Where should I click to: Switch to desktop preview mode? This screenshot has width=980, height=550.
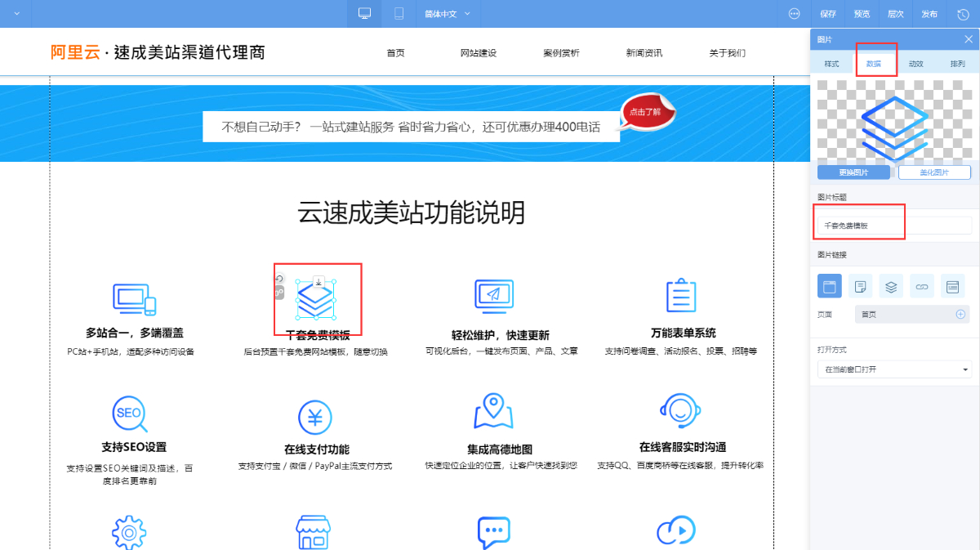pos(364,14)
